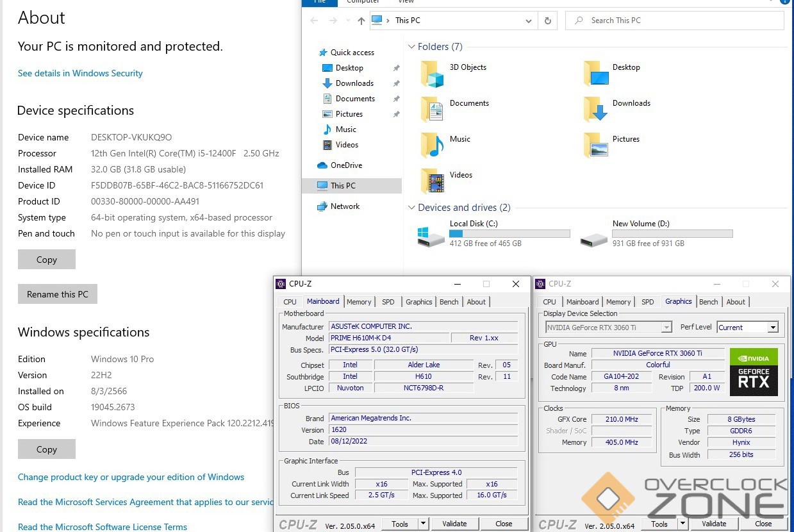Click the Up arrow navigation icon
794x532 pixels.
coord(361,21)
